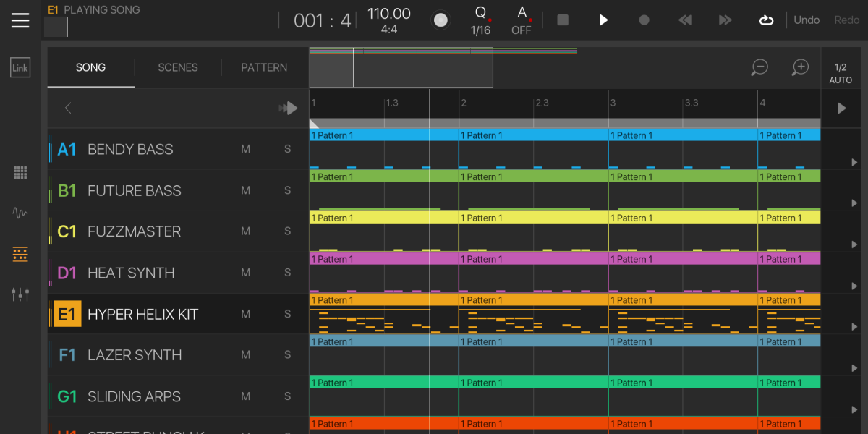Open the Q 1/16 quantize setting
Image resolution: width=868 pixels, height=434 pixels.
click(x=480, y=20)
